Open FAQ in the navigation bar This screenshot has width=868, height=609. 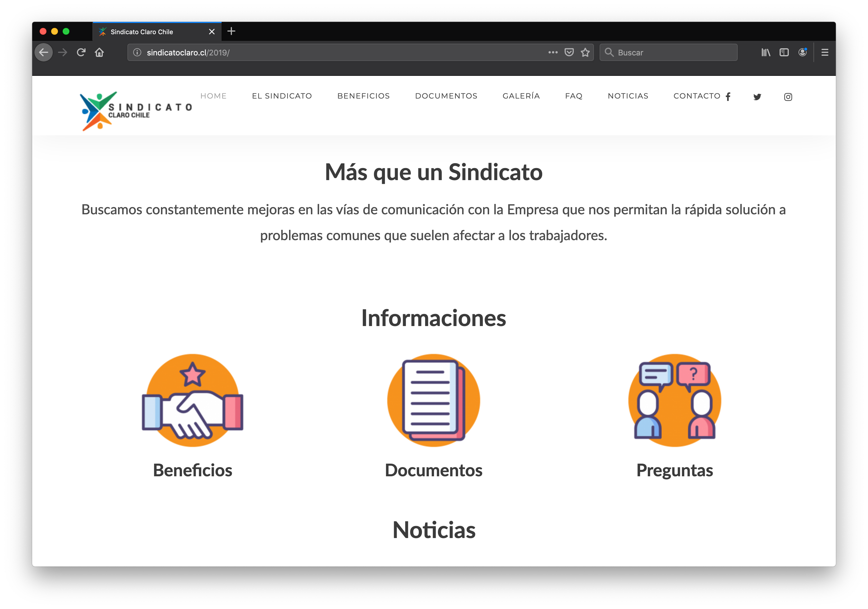click(x=574, y=96)
